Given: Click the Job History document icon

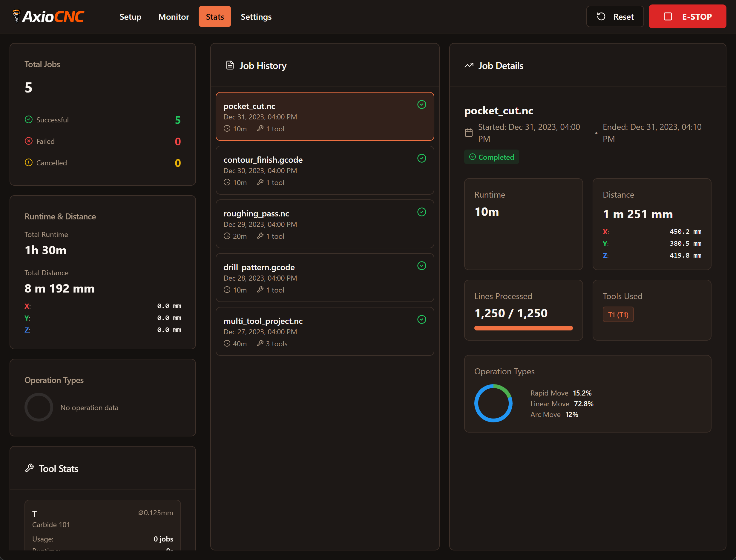Looking at the screenshot, I should coord(230,65).
